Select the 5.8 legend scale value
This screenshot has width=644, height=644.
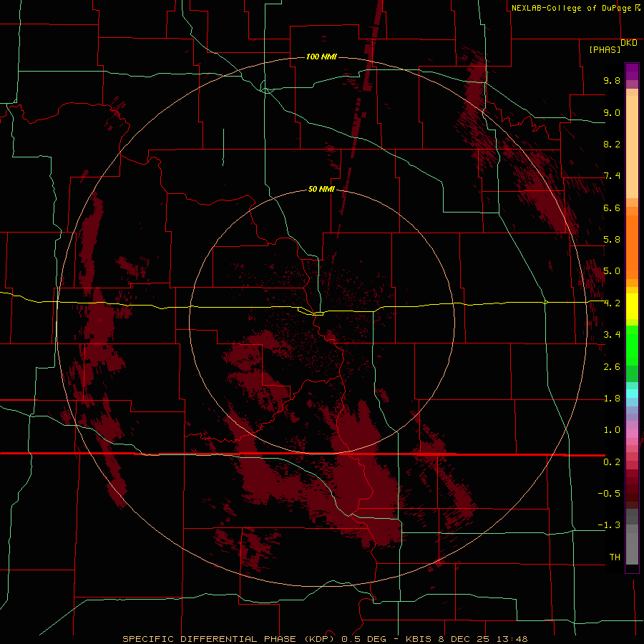tap(612, 240)
